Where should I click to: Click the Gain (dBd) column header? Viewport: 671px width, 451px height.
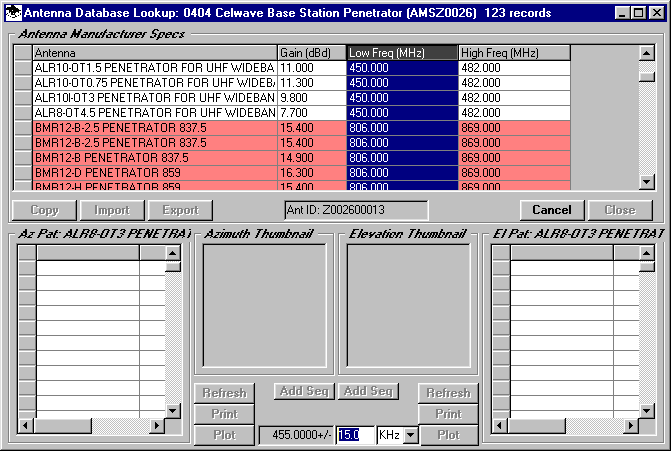tap(312, 53)
